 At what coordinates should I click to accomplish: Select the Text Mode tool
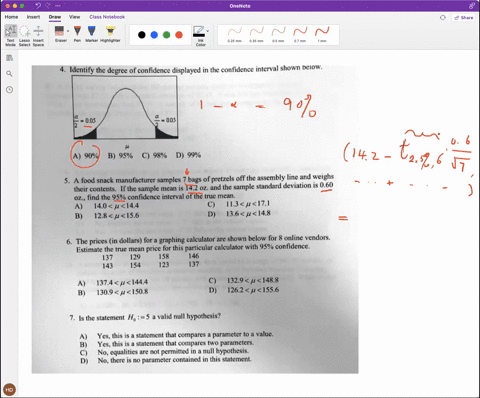pos(11,35)
